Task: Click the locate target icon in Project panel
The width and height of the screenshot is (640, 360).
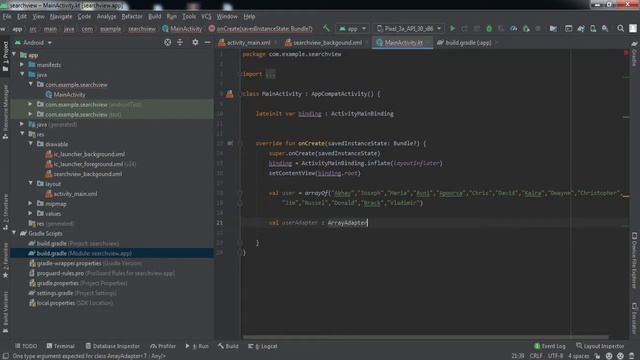Action: 168,42
